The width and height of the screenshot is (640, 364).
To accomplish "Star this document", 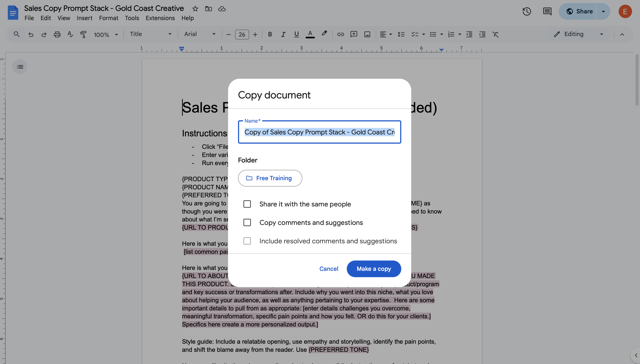I will [x=195, y=9].
